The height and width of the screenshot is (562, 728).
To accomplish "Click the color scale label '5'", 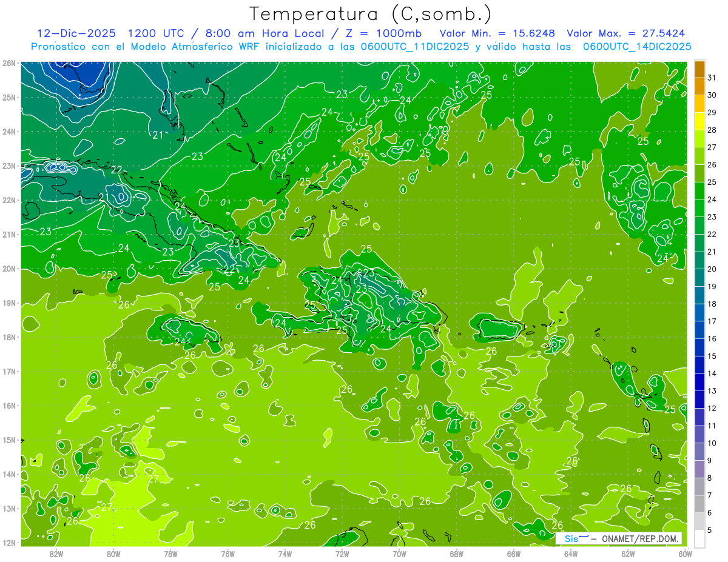I will point(710,530).
